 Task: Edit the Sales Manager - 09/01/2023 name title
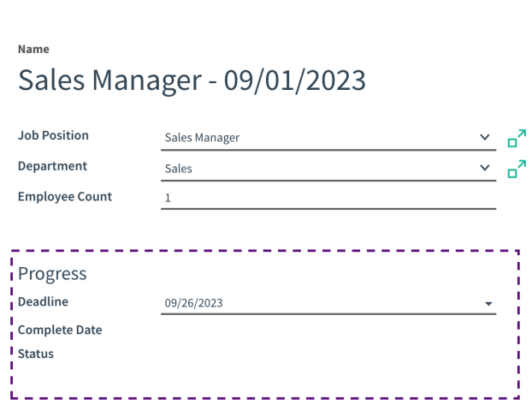[x=192, y=80]
